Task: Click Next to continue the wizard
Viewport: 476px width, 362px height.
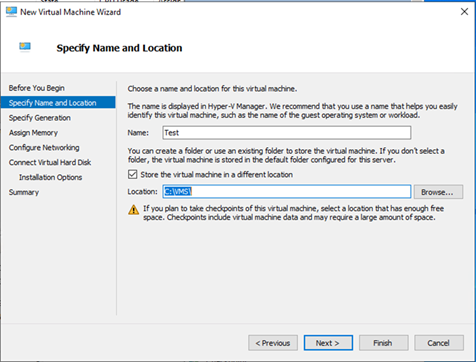Action: coord(328,343)
